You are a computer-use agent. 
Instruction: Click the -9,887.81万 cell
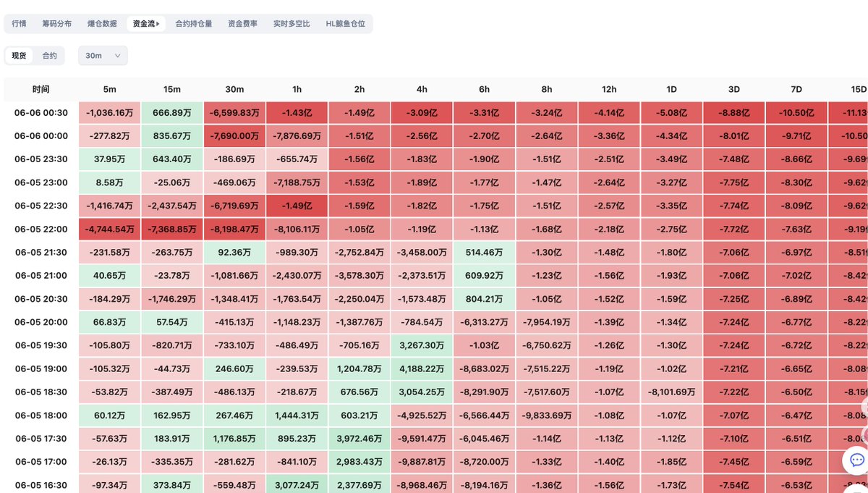(422, 462)
